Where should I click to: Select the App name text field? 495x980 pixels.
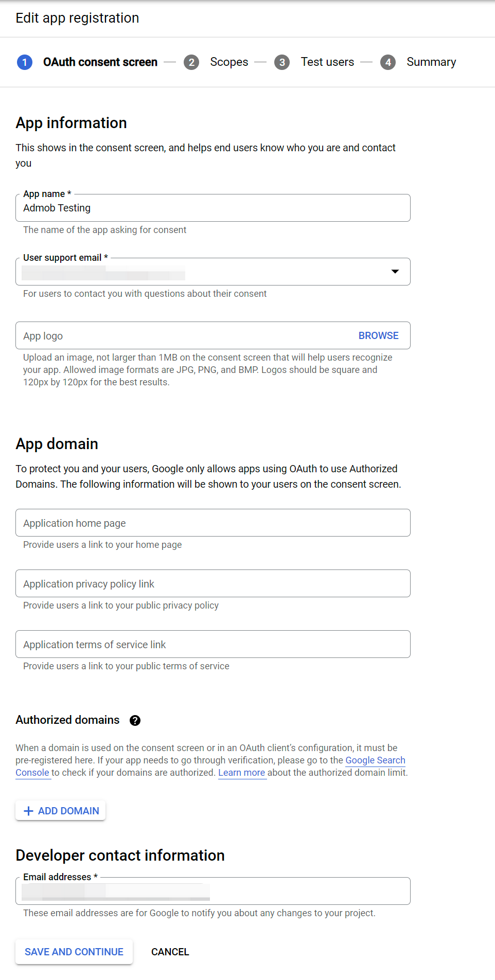(x=213, y=208)
